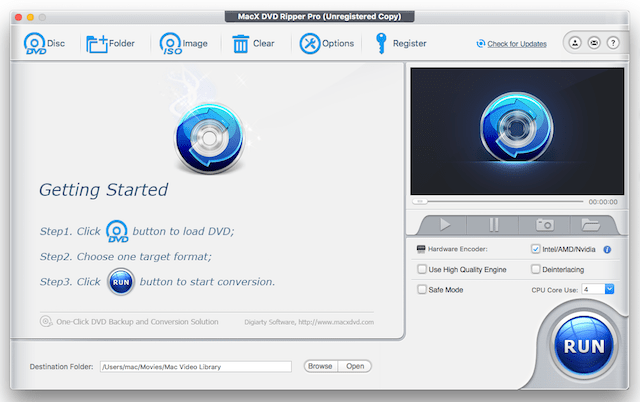Enable Use High Quality Engine

(422, 269)
